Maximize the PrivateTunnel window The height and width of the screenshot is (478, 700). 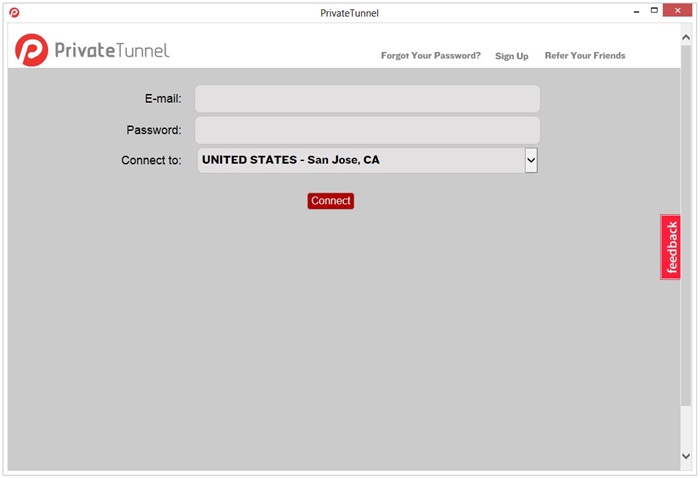click(x=654, y=10)
